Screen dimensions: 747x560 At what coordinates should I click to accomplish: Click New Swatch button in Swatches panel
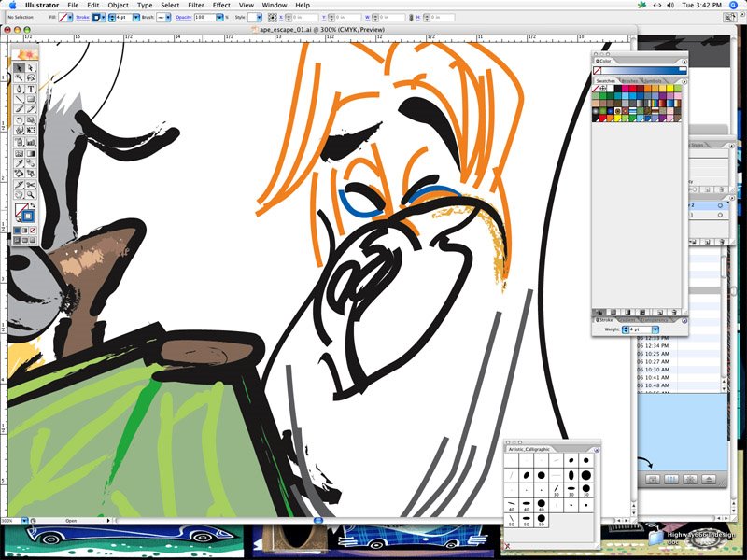660,313
